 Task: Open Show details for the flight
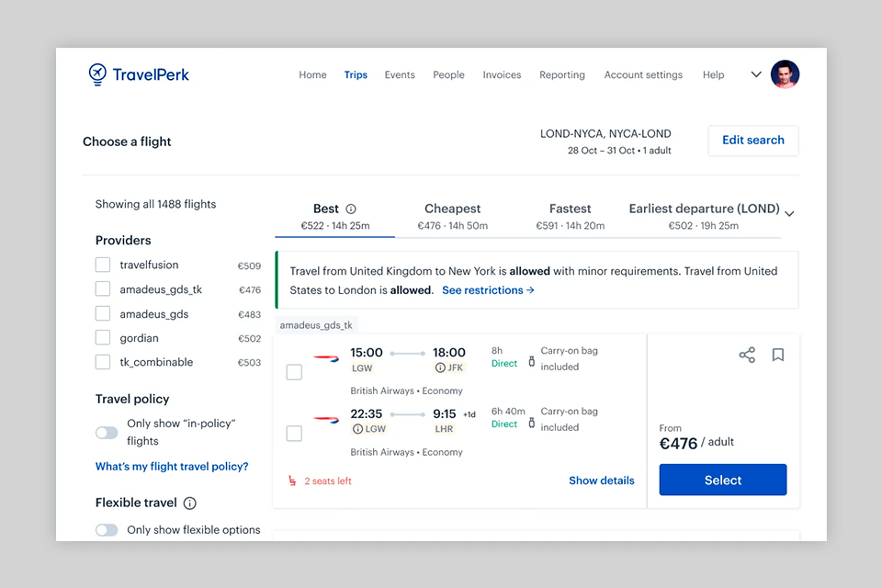(601, 481)
